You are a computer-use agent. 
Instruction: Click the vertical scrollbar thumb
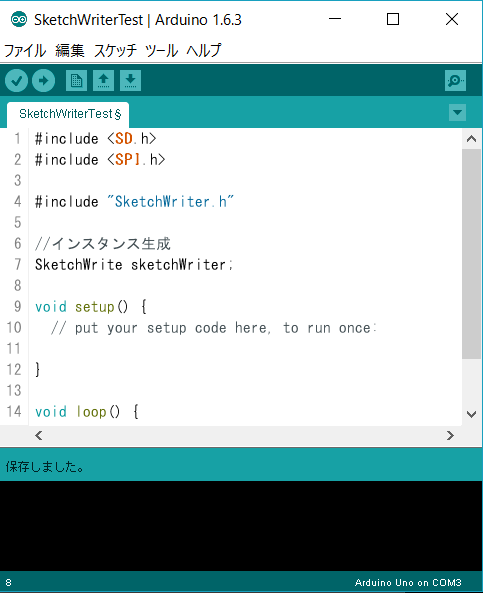pos(471,254)
